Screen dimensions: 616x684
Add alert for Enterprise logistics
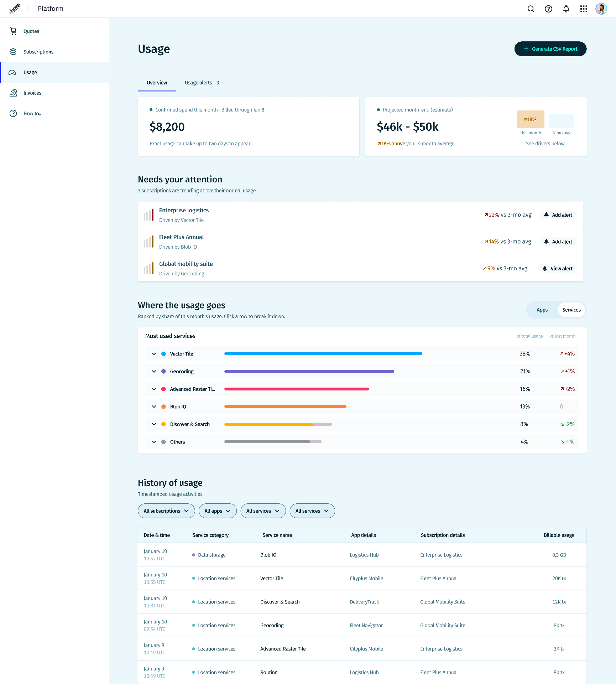[x=558, y=215]
